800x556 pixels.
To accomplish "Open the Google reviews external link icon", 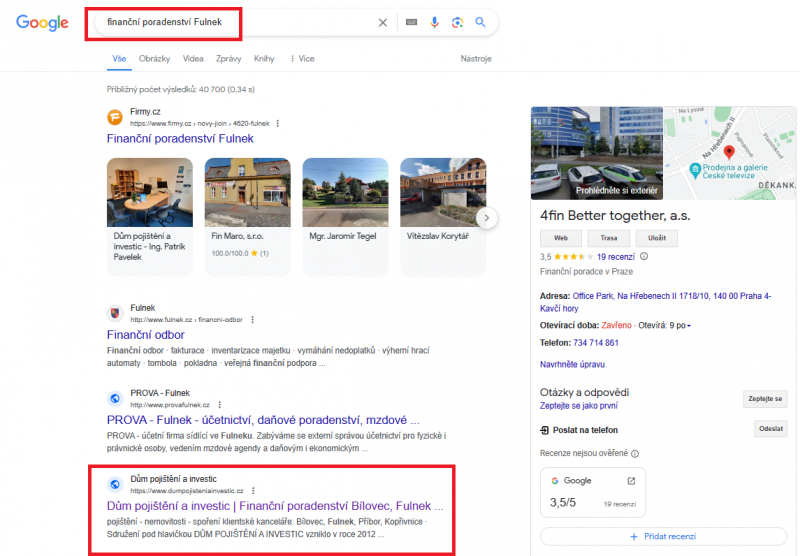I will coord(631,481).
